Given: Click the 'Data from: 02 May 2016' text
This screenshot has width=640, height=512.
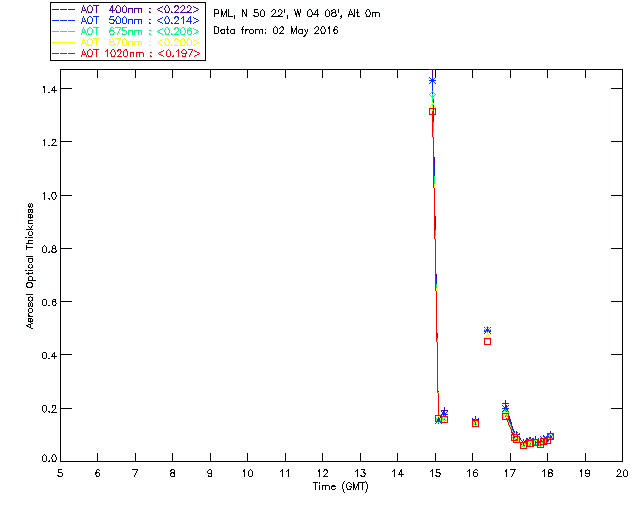Looking at the screenshot, I should pyautogui.click(x=276, y=31).
